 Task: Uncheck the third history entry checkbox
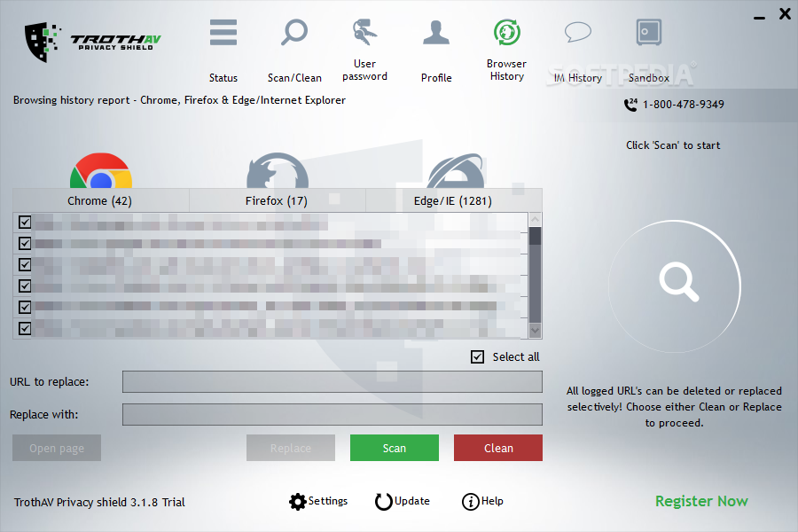click(25, 265)
